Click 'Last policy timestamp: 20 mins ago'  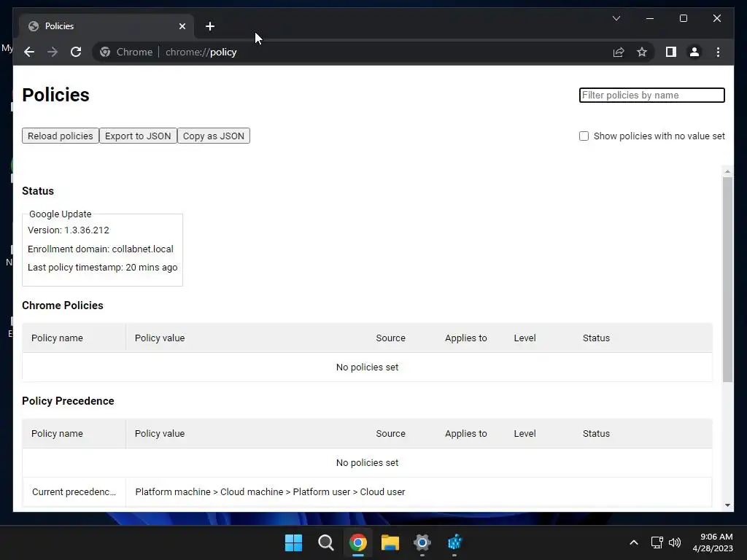pos(102,268)
